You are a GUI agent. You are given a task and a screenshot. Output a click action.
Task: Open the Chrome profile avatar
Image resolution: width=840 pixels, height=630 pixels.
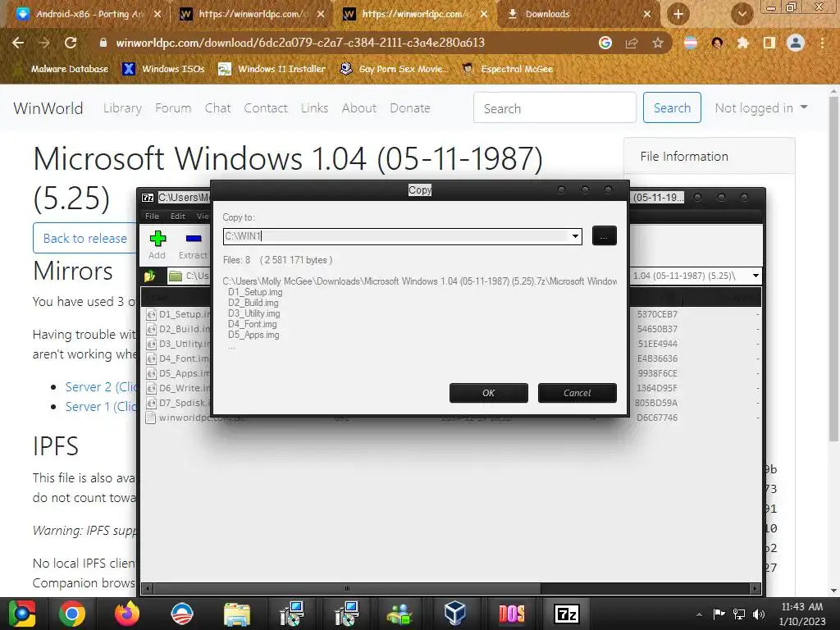796,43
